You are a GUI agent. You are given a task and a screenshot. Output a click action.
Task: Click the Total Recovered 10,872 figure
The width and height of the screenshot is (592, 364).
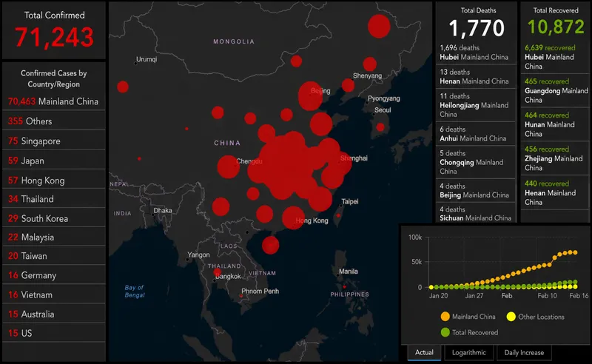point(556,27)
